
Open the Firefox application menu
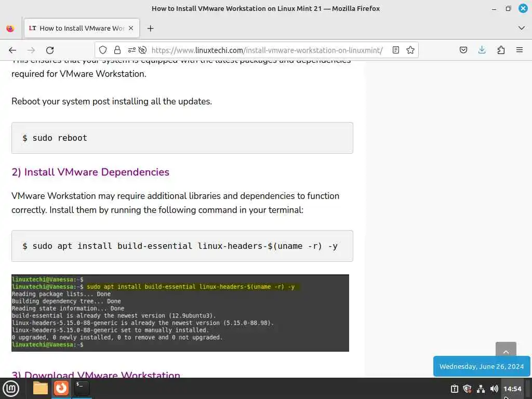point(520,50)
